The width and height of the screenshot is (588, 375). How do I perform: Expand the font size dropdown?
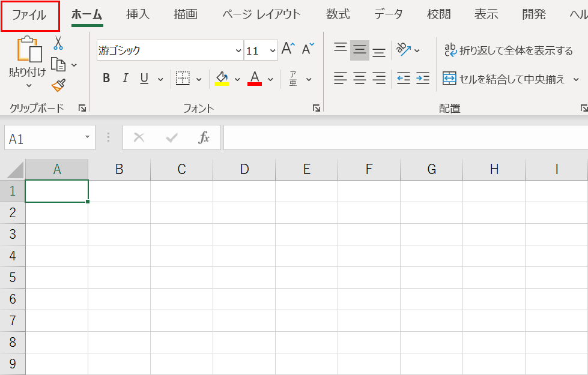click(272, 50)
